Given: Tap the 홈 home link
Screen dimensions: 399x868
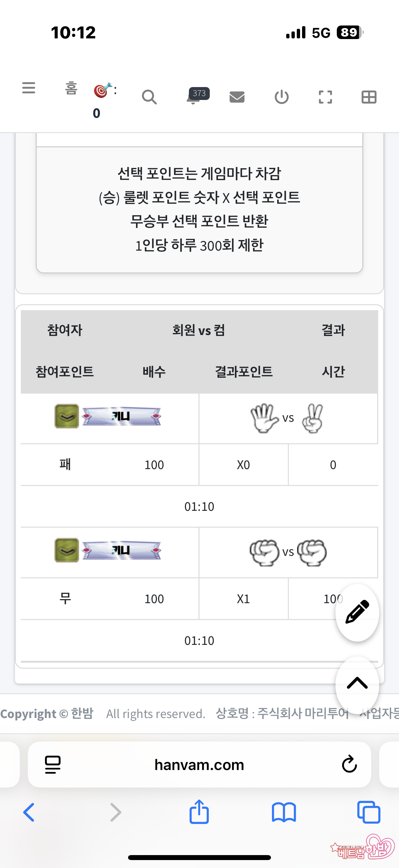Looking at the screenshot, I should coord(71,88).
